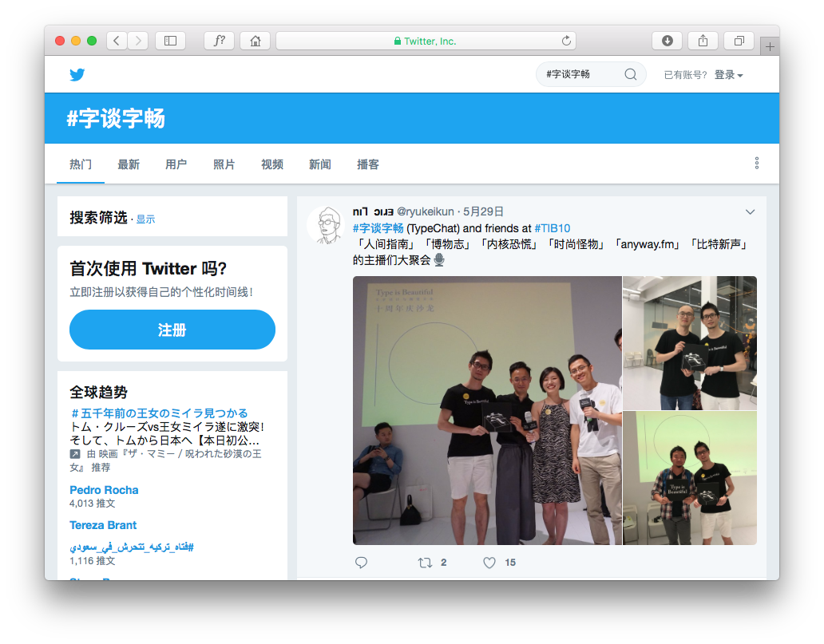This screenshot has width=824, height=644.
Task: Retweet the ryukeikun tweet
Action: tap(425, 563)
